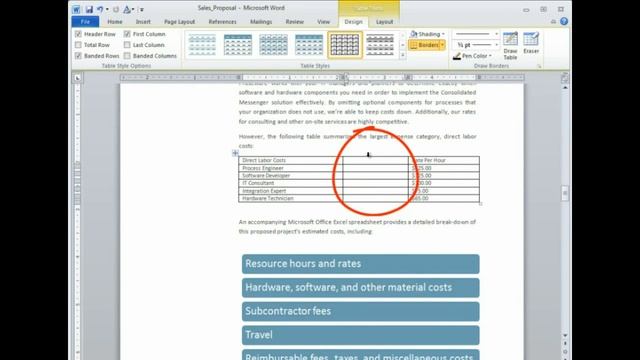This screenshot has width=640, height=360.
Task: Open Word Help question mark icon
Action: point(564,22)
